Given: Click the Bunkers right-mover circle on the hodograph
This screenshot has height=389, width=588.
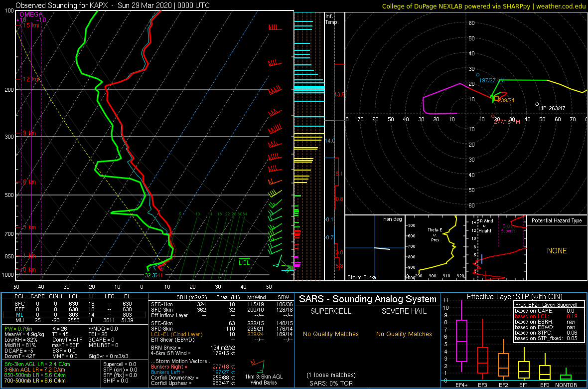Looking at the screenshot, I should pos(493,116).
